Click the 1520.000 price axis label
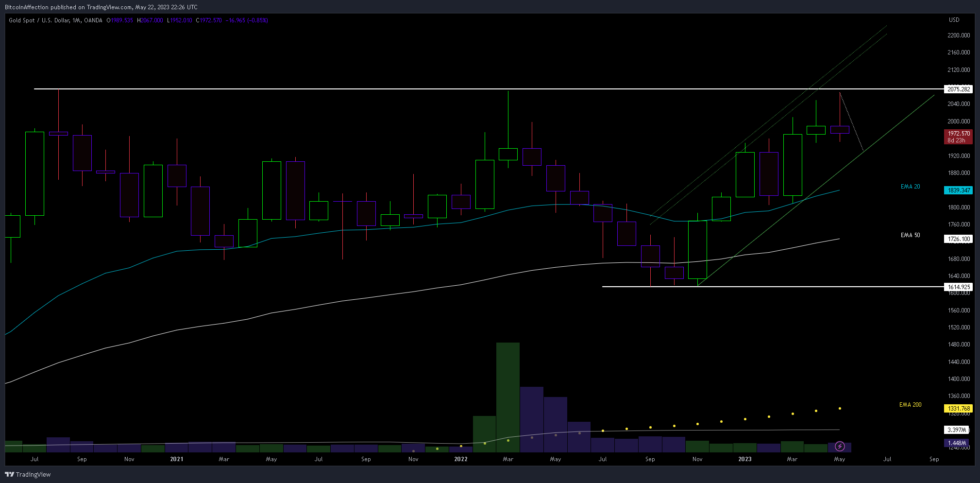This screenshot has width=980, height=483. pos(959,328)
